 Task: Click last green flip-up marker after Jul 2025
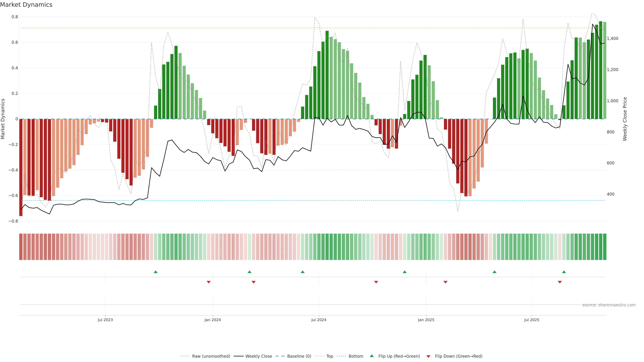click(x=564, y=272)
